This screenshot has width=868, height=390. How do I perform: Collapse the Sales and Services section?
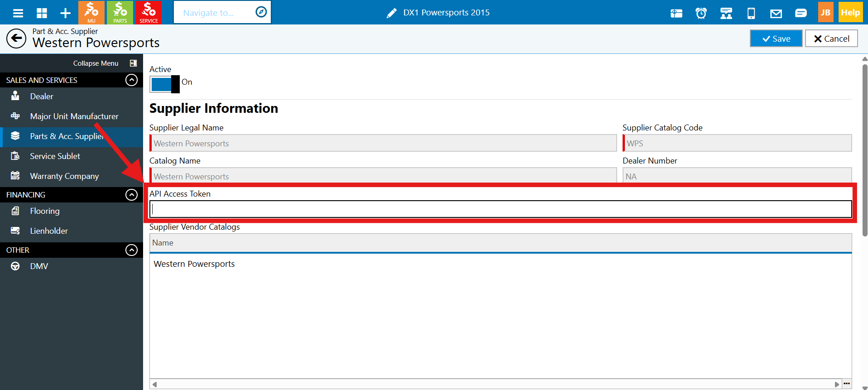click(x=131, y=80)
